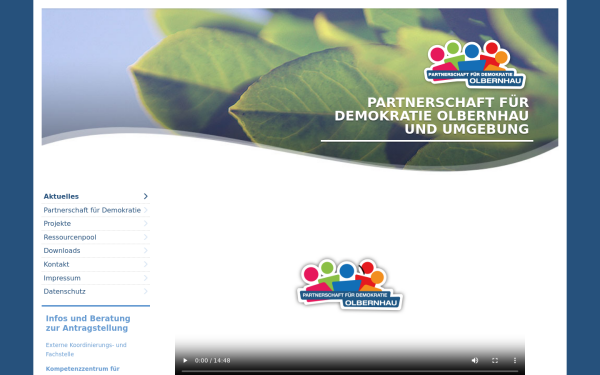Click chevron next to Aktuelles
600x375 pixels.
145,196
